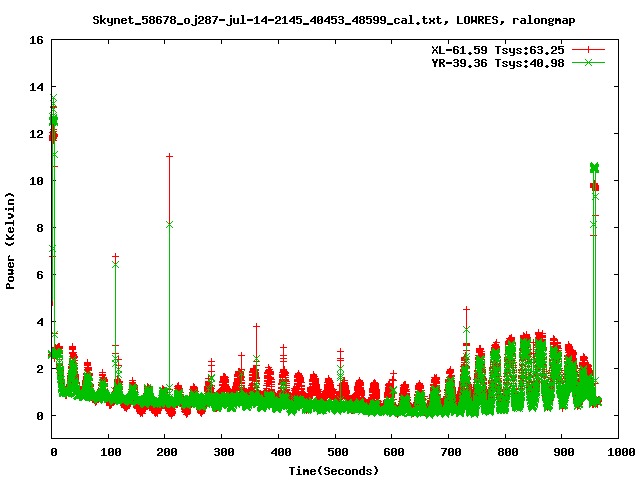Click the red spike peak near 730 seconds
640x480 pixels.
(467, 309)
